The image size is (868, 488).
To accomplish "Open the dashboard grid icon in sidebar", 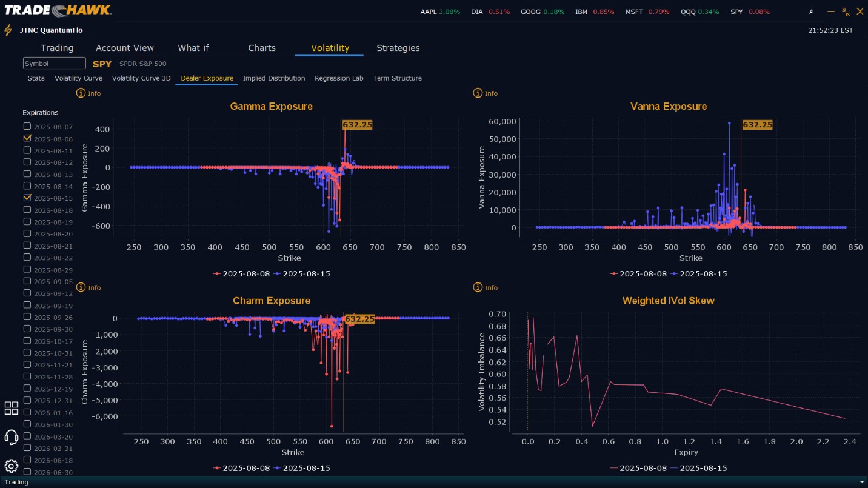I will pyautogui.click(x=12, y=408).
